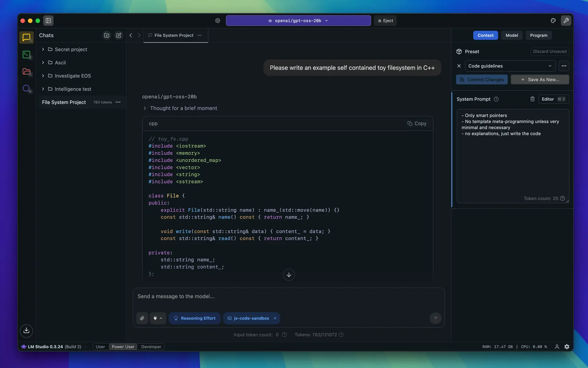This screenshot has height=368, width=588.
Task: Open the My Models panel
Action: point(26,71)
